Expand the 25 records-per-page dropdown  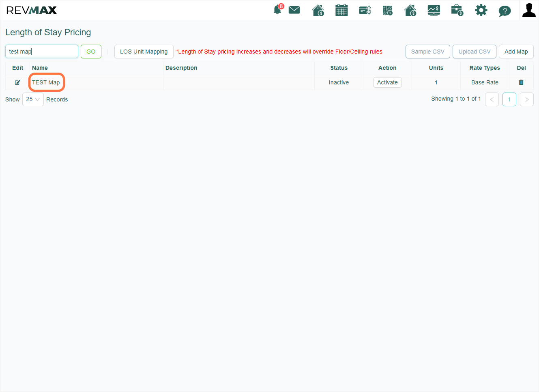click(33, 99)
